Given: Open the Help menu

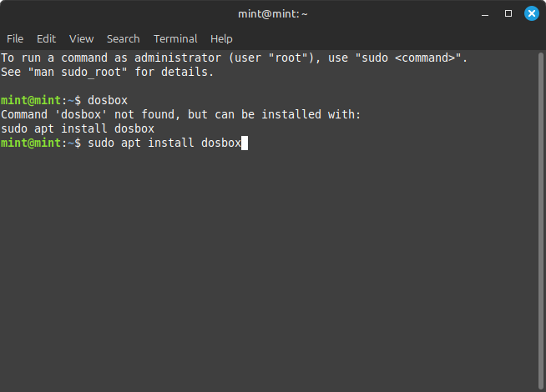Looking at the screenshot, I should (x=221, y=38).
